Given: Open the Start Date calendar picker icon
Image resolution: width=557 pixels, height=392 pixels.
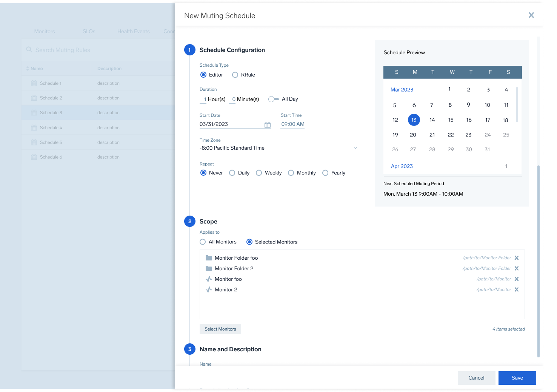Looking at the screenshot, I should tap(267, 125).
